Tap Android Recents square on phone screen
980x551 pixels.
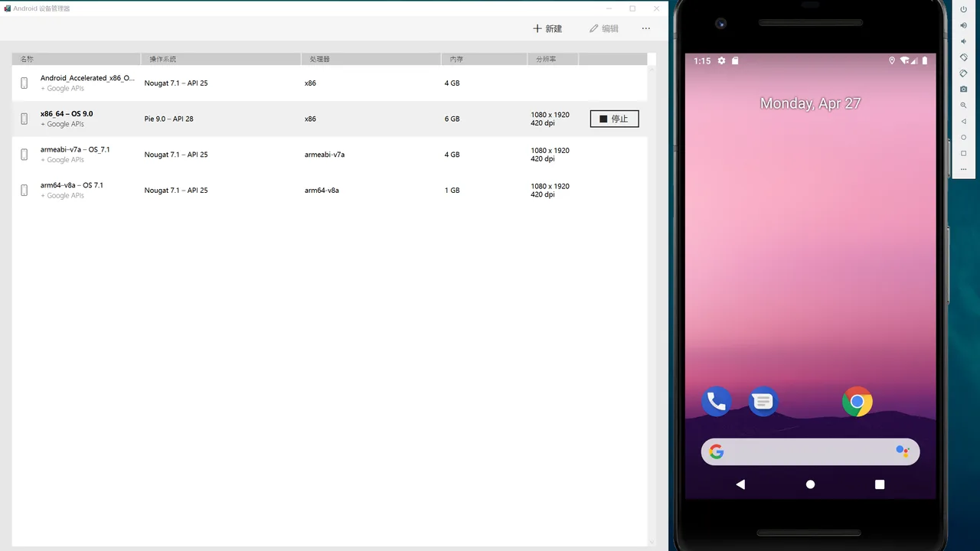tap(880, 484)
